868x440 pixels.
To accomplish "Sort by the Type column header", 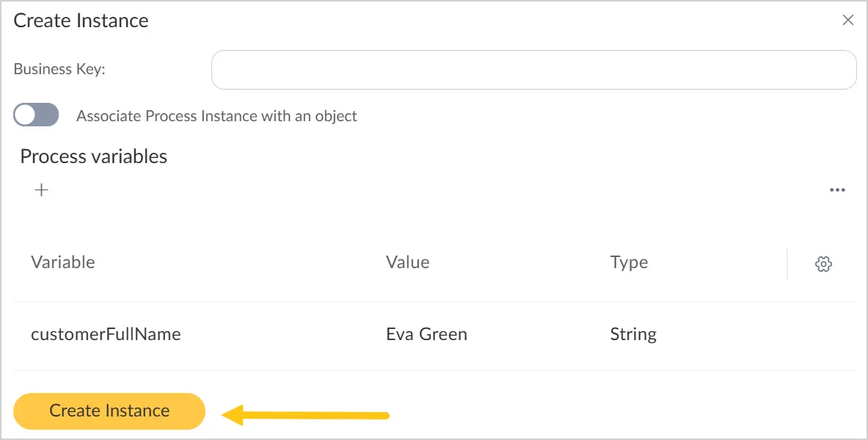I will (629, 263).
